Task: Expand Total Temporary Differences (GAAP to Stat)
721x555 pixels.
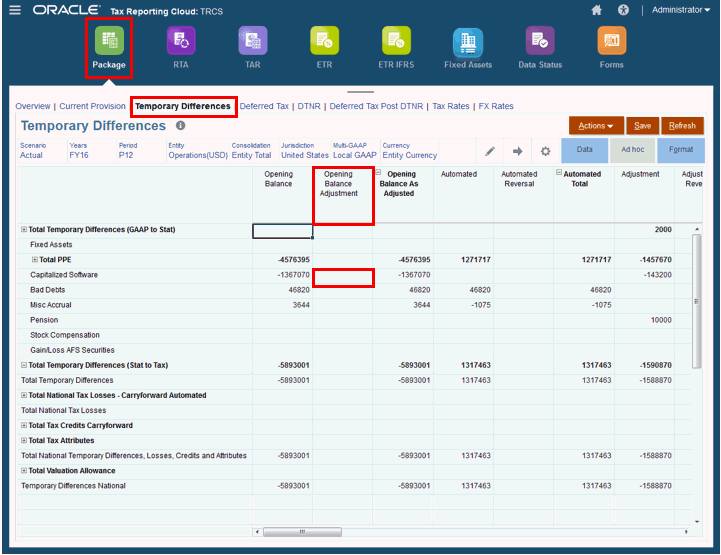Action: coord(24,229)
